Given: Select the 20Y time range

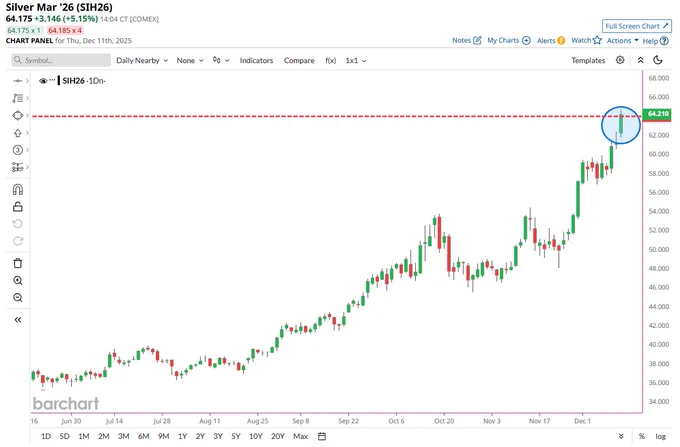Looking at the screenshot, I should [x=278, y=436].
